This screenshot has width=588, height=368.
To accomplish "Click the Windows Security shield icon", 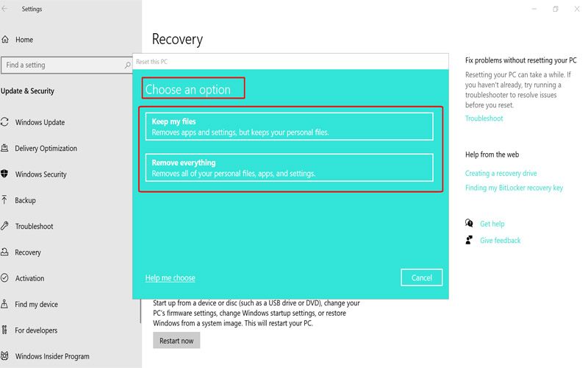I will pos(4,174).
